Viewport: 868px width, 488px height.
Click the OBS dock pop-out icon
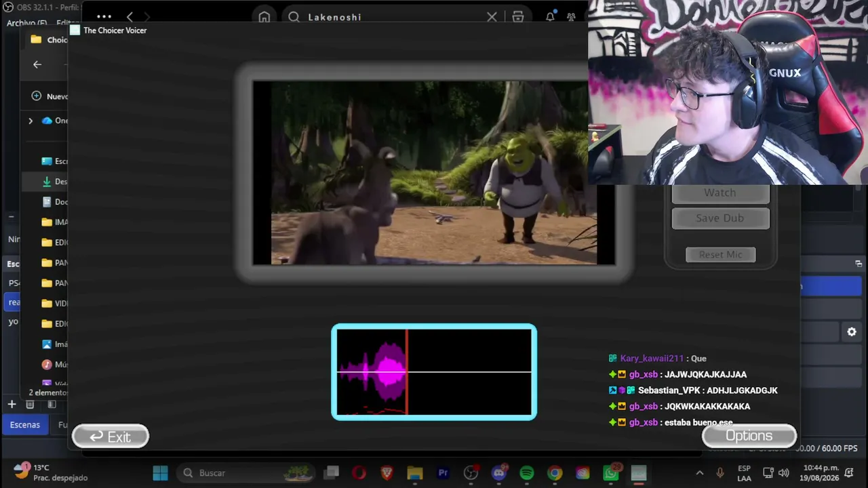click(859, 264)
